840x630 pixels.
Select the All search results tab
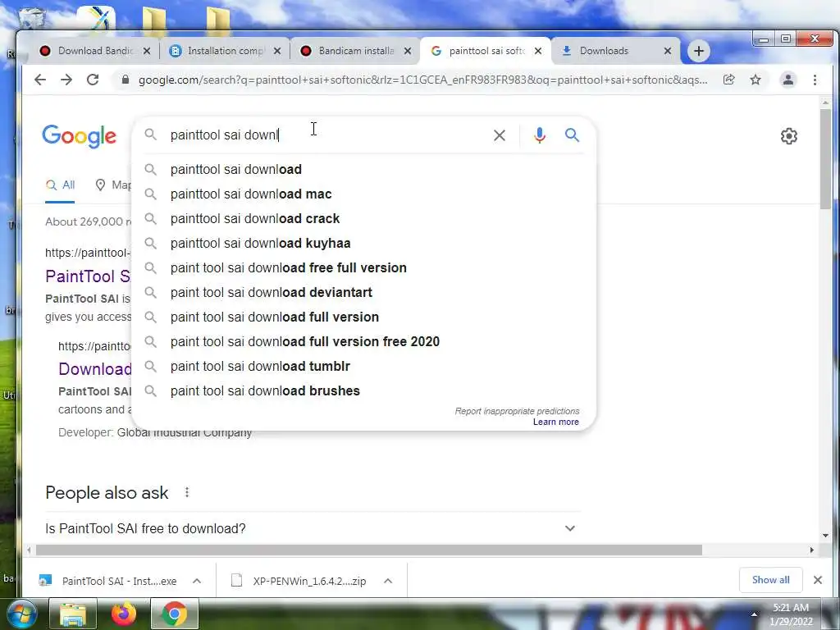tap(60, 185)
